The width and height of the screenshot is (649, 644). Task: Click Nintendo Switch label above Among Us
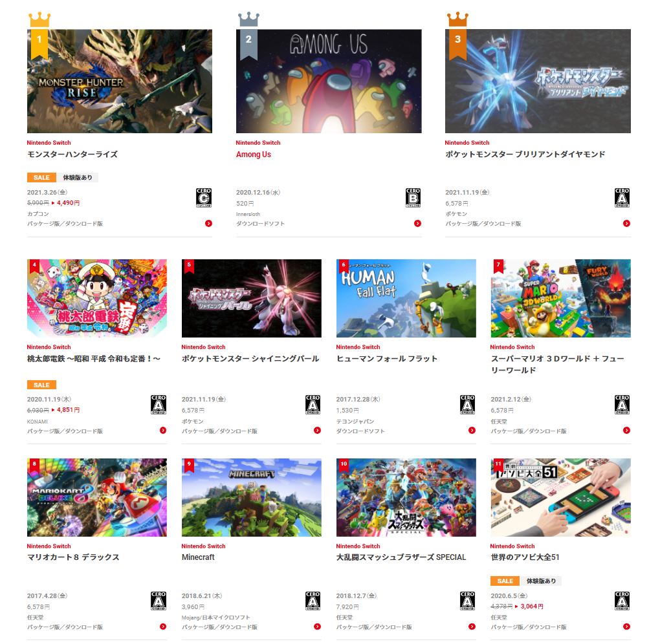[258, 143]
